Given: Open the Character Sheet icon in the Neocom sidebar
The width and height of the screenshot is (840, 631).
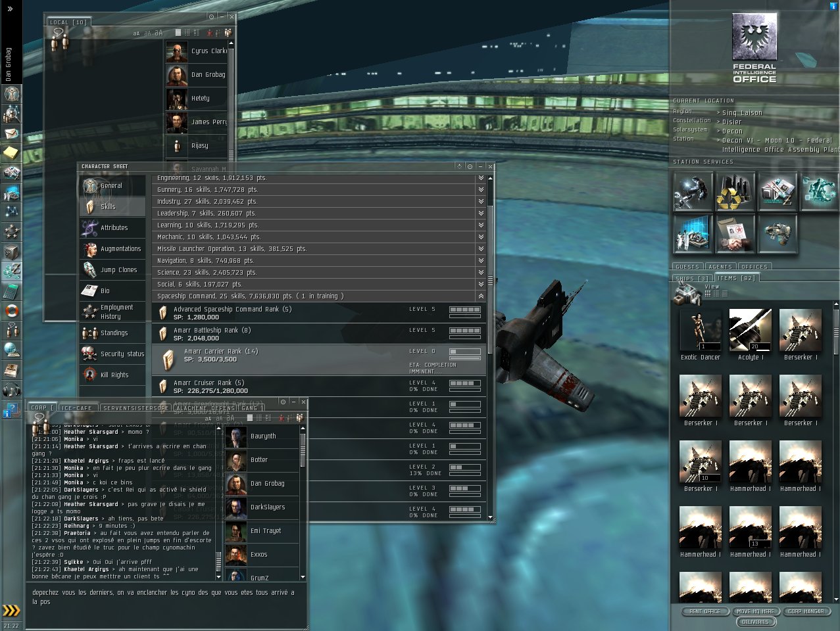Looking at the screenshot, I should (11, 94).
